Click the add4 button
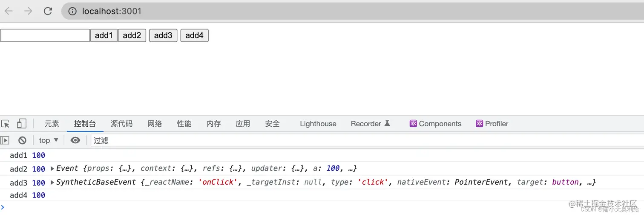644x215 pixels. pos(194,35)
